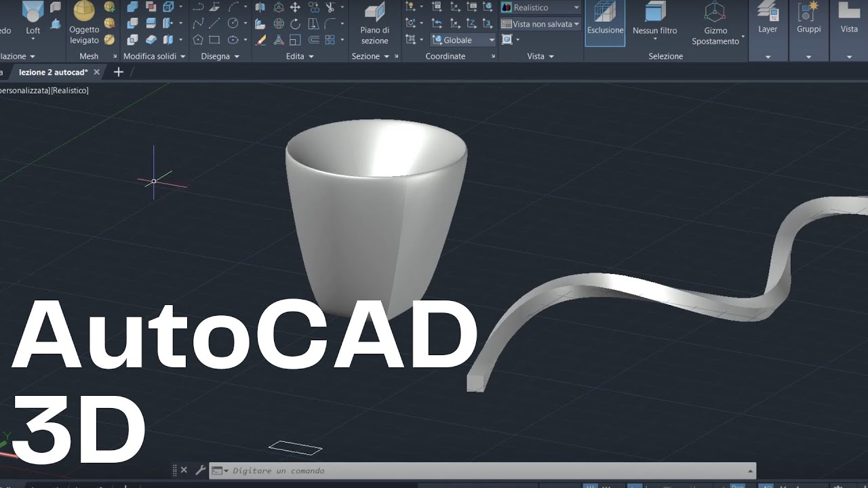This screenshot has width=868, height=488.
Task: Open the Realistico visual style dropdown
Action: point(540,7)
